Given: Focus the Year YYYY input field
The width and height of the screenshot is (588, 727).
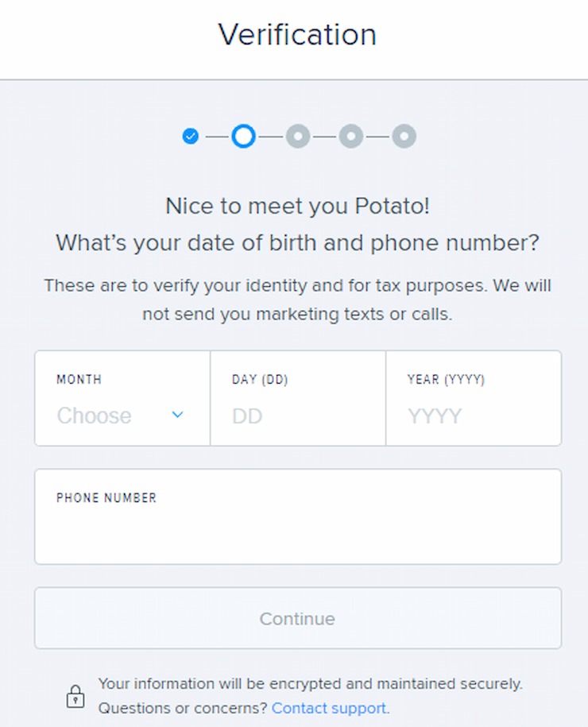Looking at the screenshot, I should click(474, 398).
